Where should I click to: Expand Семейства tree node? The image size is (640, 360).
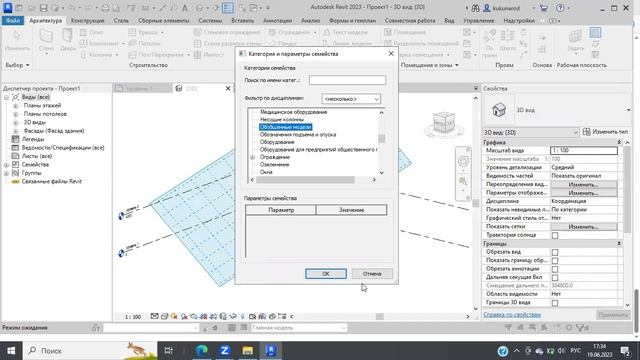click(x=7, y=164)
